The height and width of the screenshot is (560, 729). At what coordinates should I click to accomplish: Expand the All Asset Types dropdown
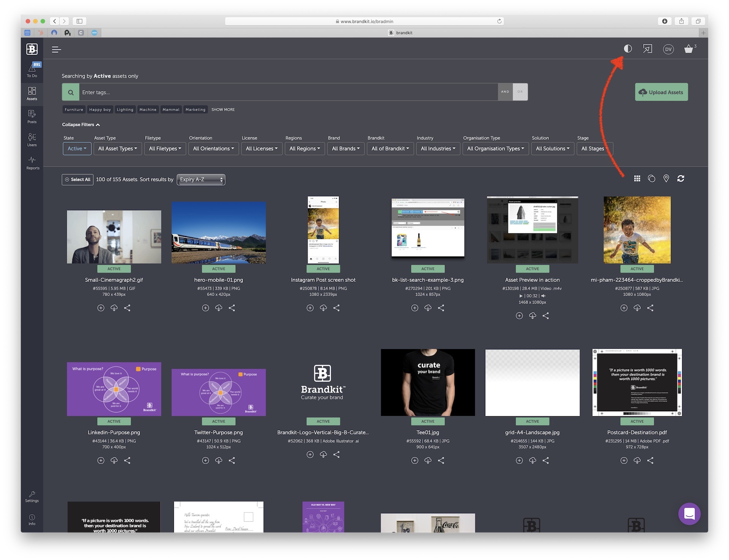coord(118,149)
